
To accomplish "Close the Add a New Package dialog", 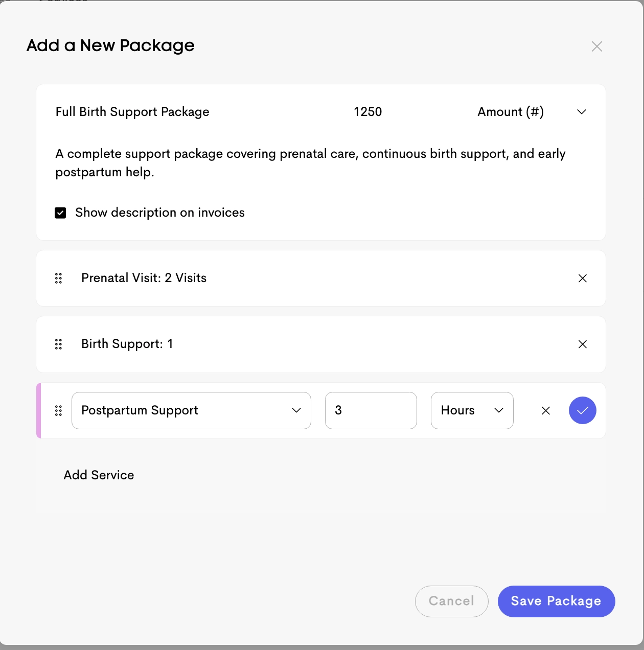I will tap(596, 46).
